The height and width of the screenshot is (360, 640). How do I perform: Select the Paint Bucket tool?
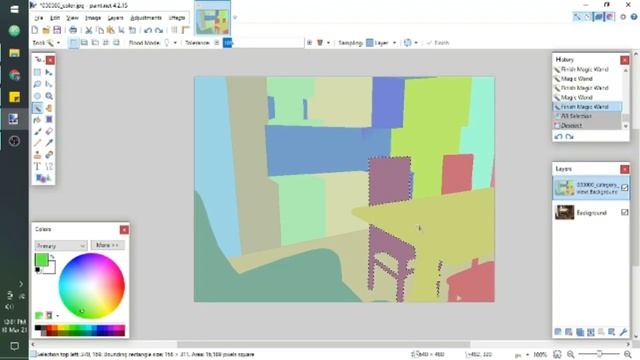coord(37,120)
